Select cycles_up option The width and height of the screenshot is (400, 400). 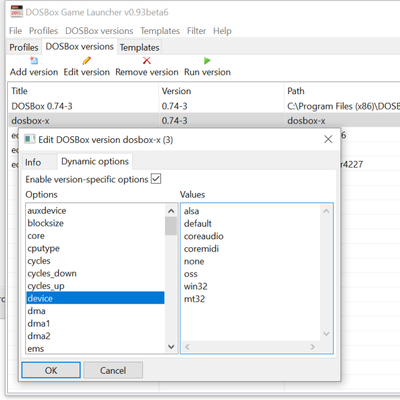[x=95, y=286]
